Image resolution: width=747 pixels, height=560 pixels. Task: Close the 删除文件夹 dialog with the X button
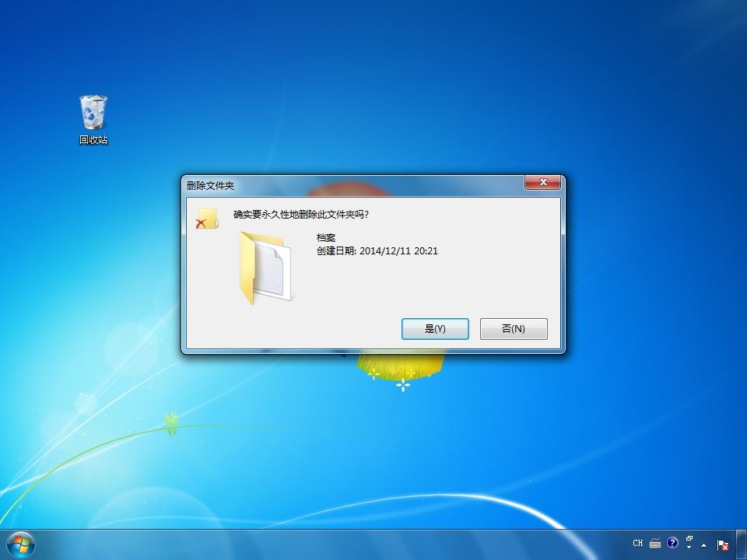(x=542, y=182)
